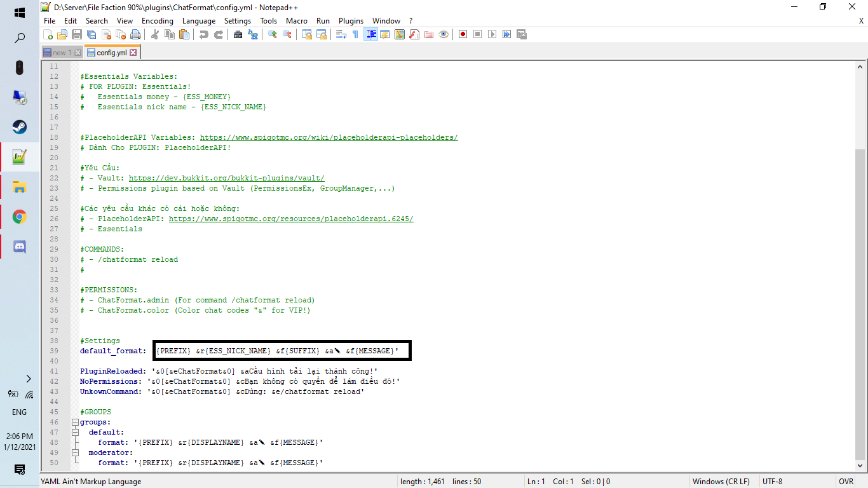Image resolution: width=868 pixels, height=488 pixels.
Task: Open the Macro menu
Action: tap(297, 21)
